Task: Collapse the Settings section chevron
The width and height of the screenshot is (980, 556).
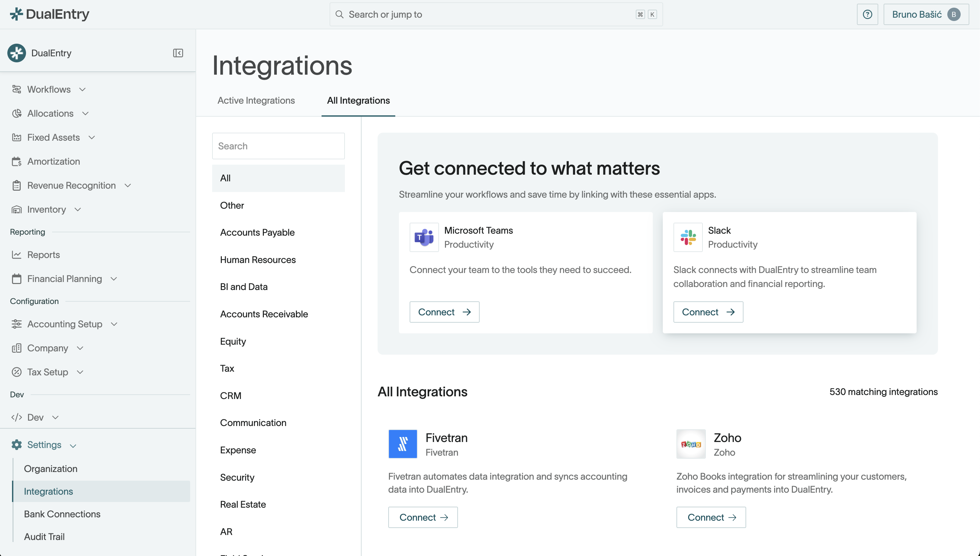Action: 73,445
